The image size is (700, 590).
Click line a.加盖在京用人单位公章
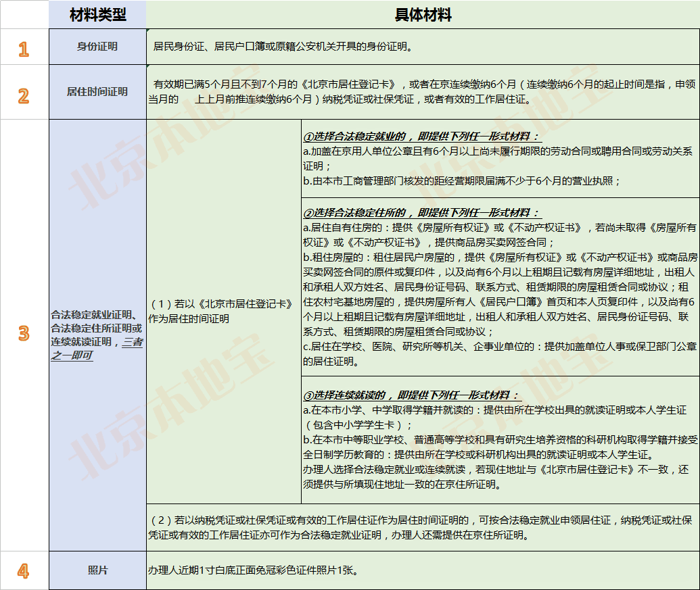(498, 159)
